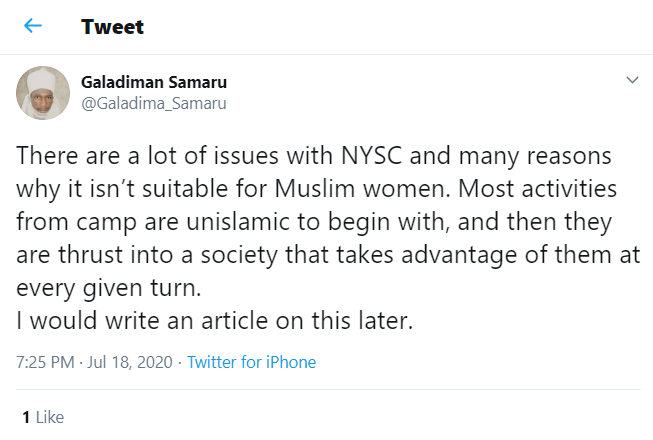This screenshot has width=653, height=440.
Task: Open Galadiman Samaru's profile picture
Action: pyautogui.click(x=42, y=95)
